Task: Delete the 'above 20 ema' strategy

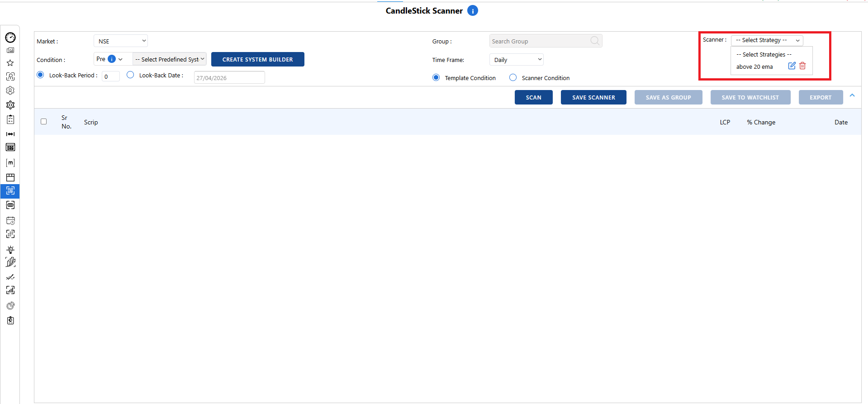Action: point(802,66)
